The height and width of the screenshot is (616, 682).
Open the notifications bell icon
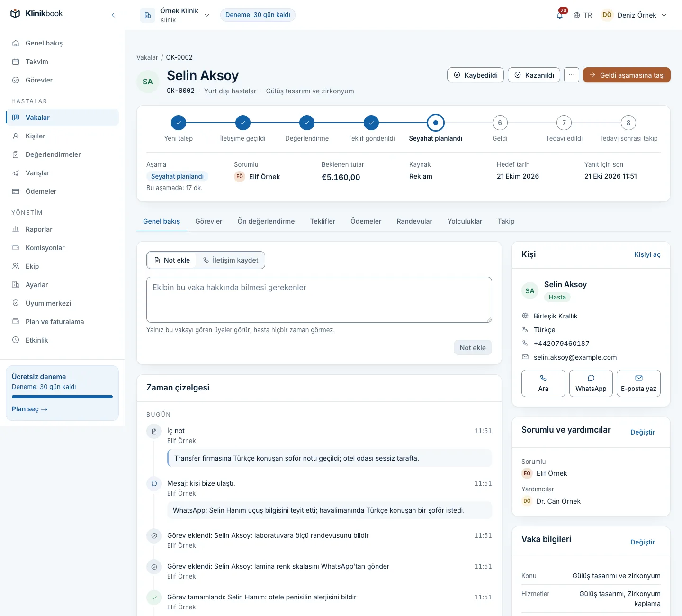(560, 15)
